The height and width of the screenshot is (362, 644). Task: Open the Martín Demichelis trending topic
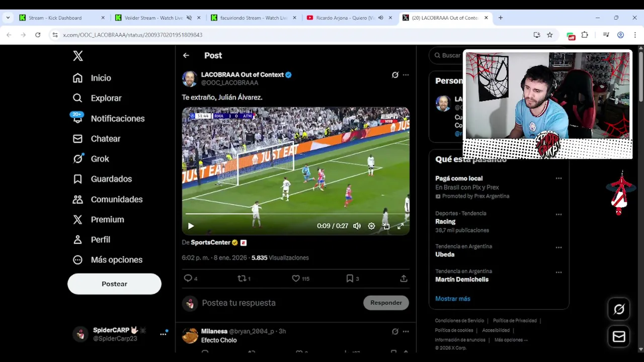pyautogui.click(x=462, y=280)
